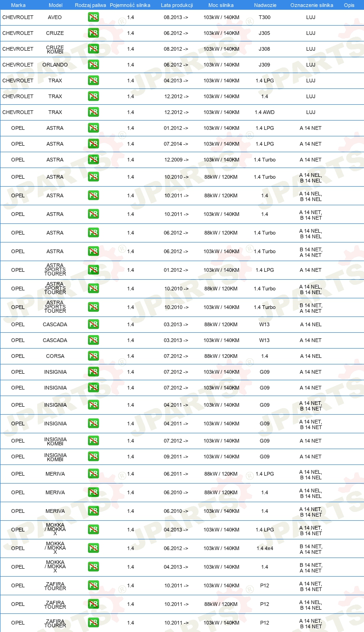This screenshot has height=632, width=364.
Task: Click the Moc silnika column header
Action: pyautogui.click(x=221, y=5)
